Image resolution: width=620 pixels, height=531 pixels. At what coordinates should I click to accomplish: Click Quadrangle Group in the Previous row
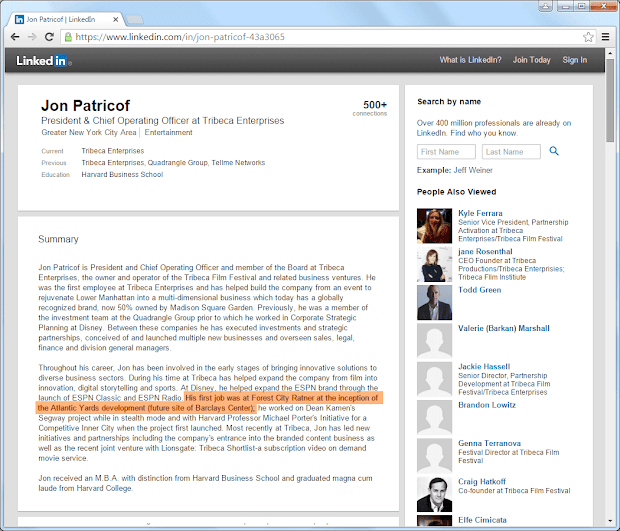coord(178,163)
